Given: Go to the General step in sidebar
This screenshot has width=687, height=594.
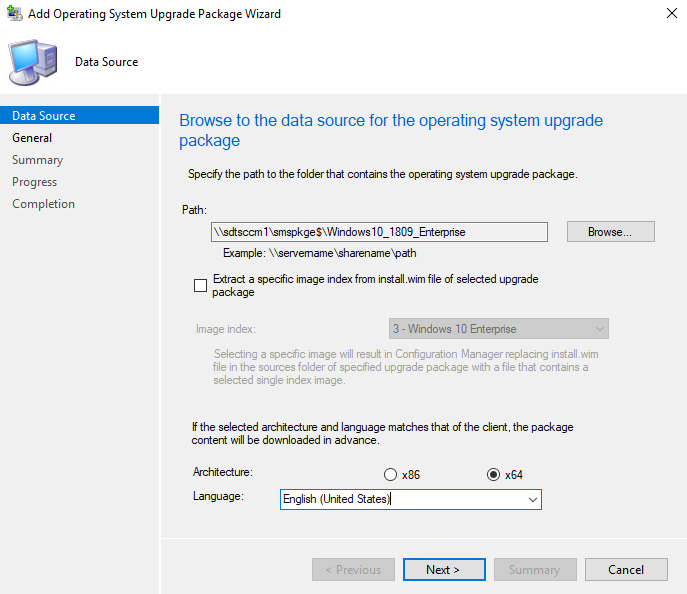Looking at the screenshot, I should (32, 138).
